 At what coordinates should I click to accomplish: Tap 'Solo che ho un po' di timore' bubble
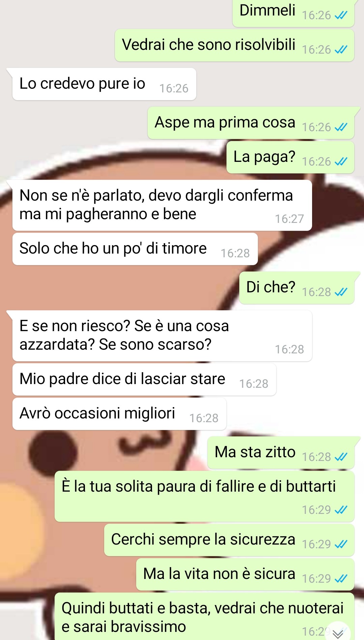pos(135,249)
